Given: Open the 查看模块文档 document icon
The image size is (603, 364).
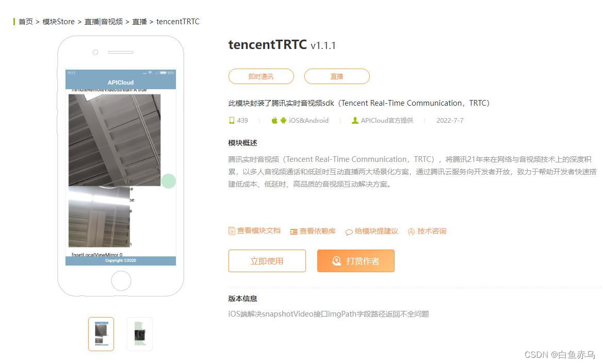Looking at the screenshot, I should [x=232, y=231].
